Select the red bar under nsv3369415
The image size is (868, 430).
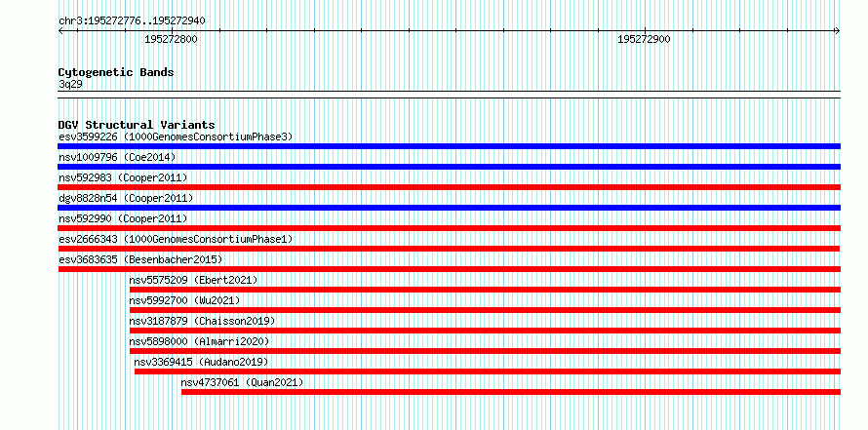pos(488,371)
